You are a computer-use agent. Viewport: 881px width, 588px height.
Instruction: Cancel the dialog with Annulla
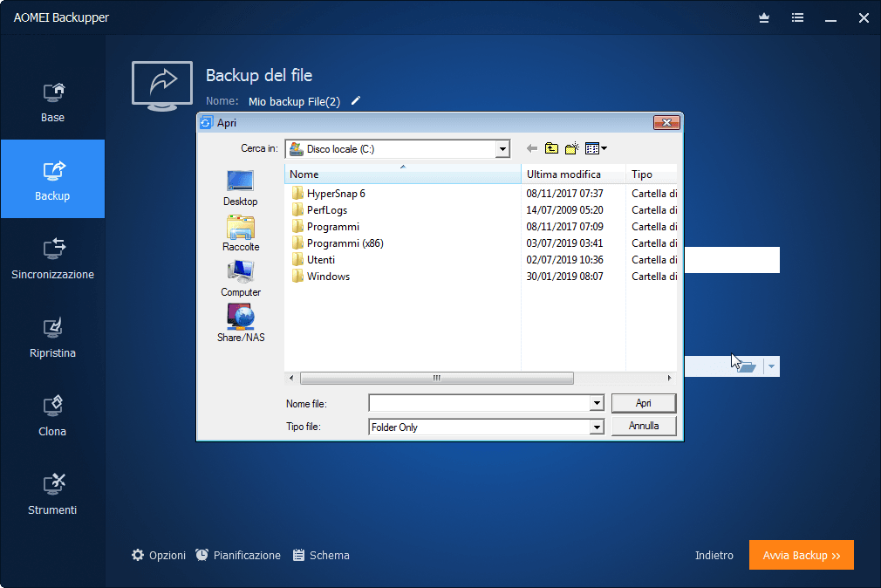tap(644, 426)
